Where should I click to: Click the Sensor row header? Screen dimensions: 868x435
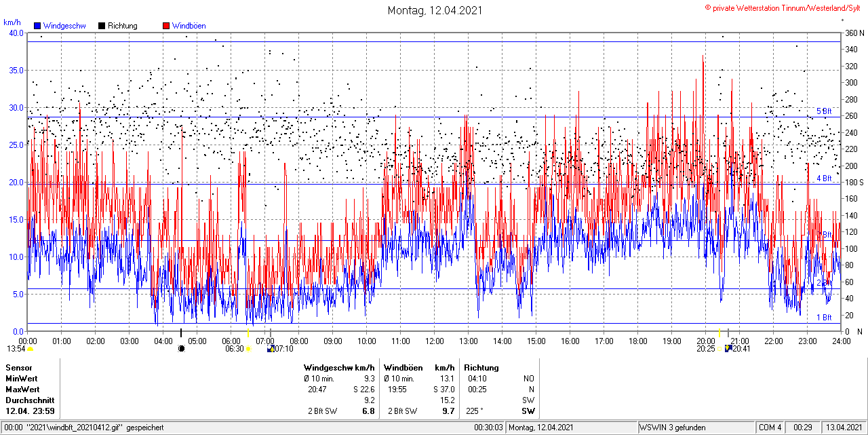point(18,368)
